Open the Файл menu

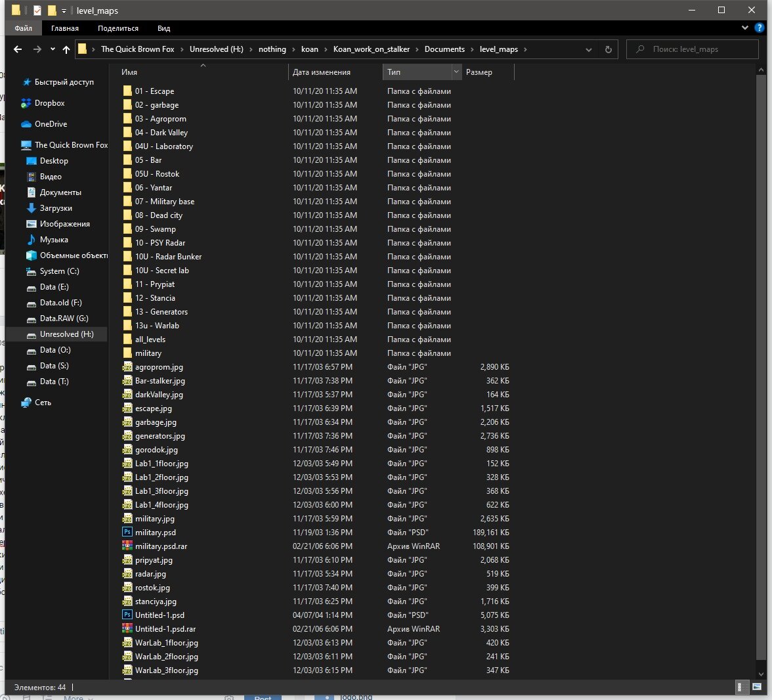tap(23, 28)
